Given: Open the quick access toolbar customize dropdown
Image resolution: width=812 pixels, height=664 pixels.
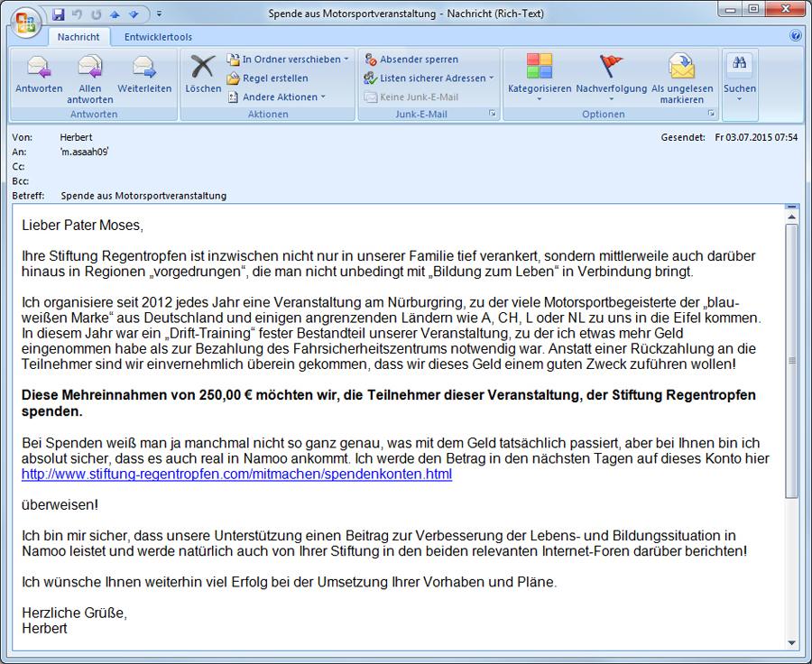Looking at the screenshot, I should point(159,14).
